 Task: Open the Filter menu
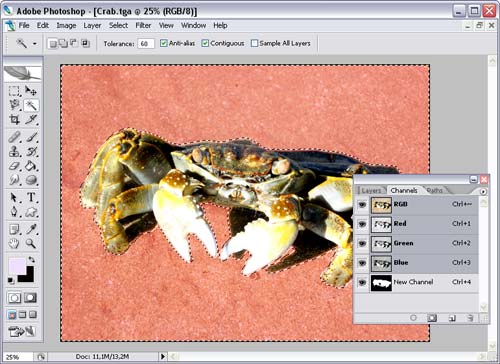pyautogui.click(x=143, y=25)
